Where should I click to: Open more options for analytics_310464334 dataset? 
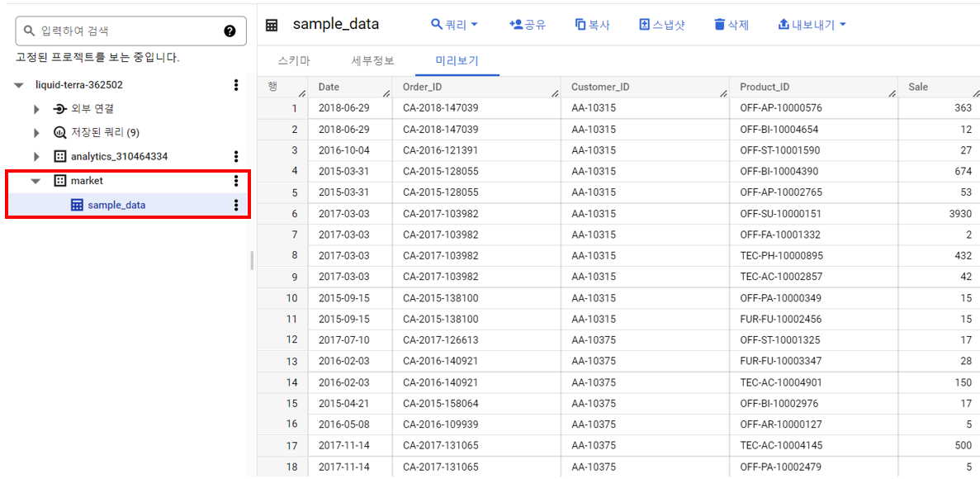click(235, 156)
